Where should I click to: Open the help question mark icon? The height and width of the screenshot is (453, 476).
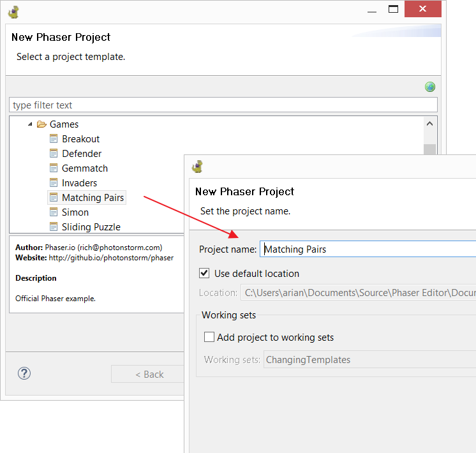click(24, 373)
